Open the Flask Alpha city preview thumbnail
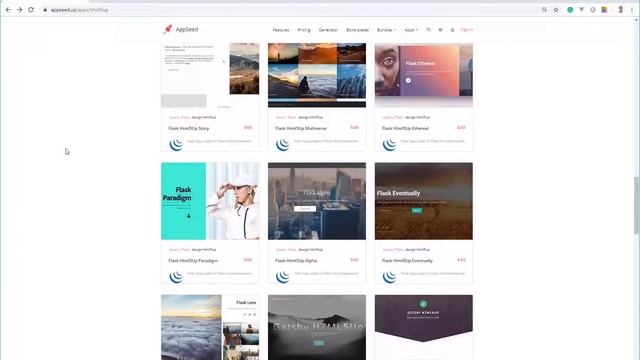Viewport: 640px width, 360px height. (317, 201)
